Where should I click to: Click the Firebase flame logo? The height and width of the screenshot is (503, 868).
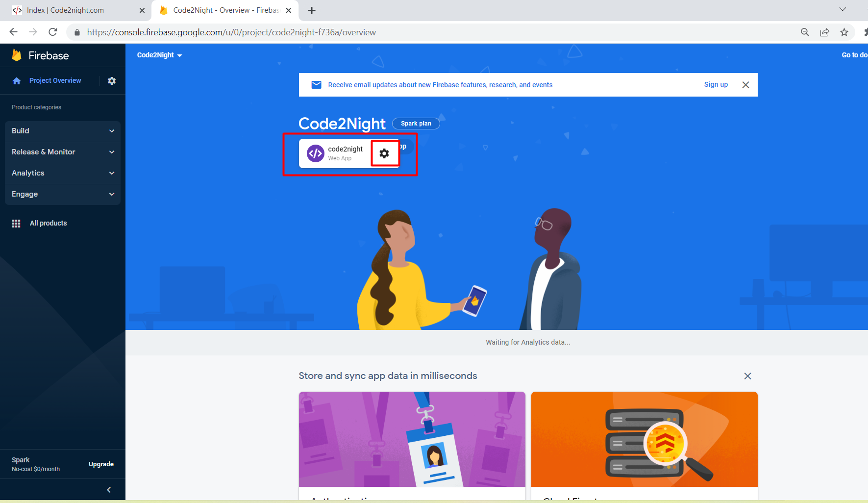[x=17, y=55]
